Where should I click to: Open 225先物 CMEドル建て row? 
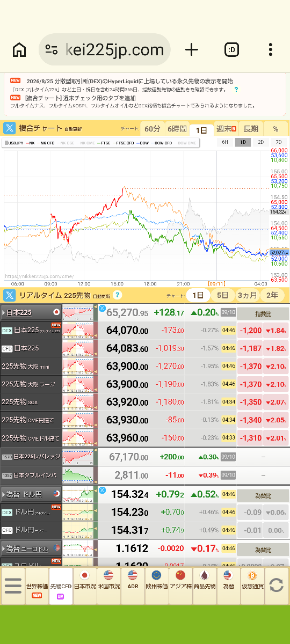145,438
